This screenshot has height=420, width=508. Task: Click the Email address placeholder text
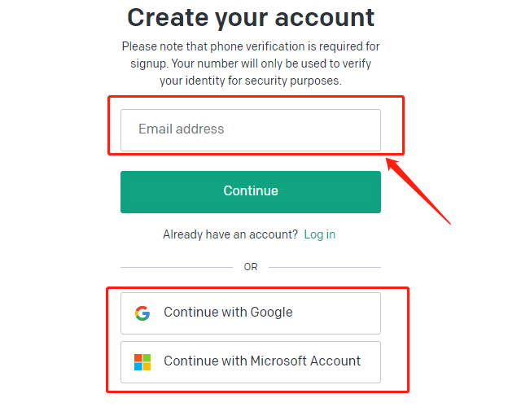[x=181, y=129]
